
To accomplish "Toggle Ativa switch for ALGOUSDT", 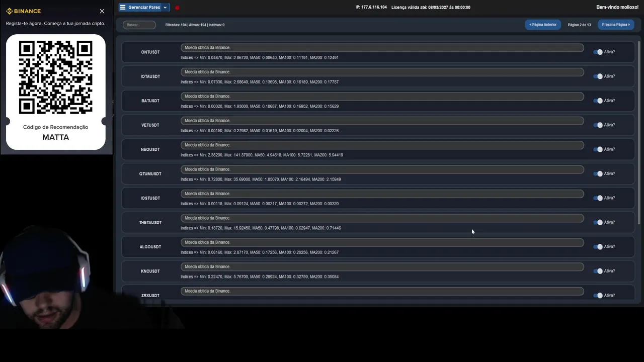I will (598, 247).
